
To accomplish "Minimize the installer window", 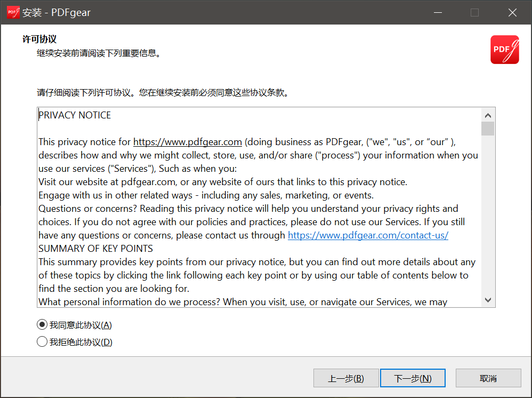I will (x=438, y=13).
